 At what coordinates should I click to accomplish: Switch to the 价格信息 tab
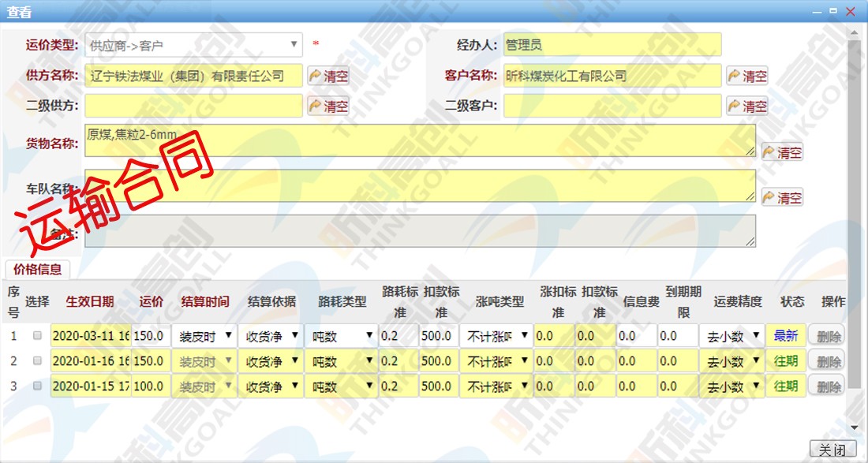point(38,270)
